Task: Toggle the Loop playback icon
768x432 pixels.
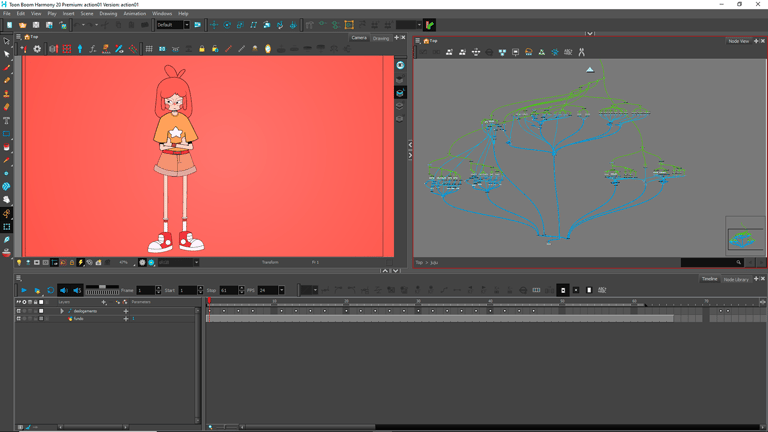Action: (x=50, y=290)
